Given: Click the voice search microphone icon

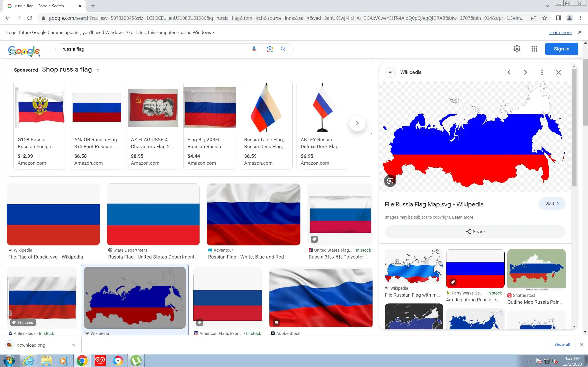Looking at the screenshot, I should point(254,49).
